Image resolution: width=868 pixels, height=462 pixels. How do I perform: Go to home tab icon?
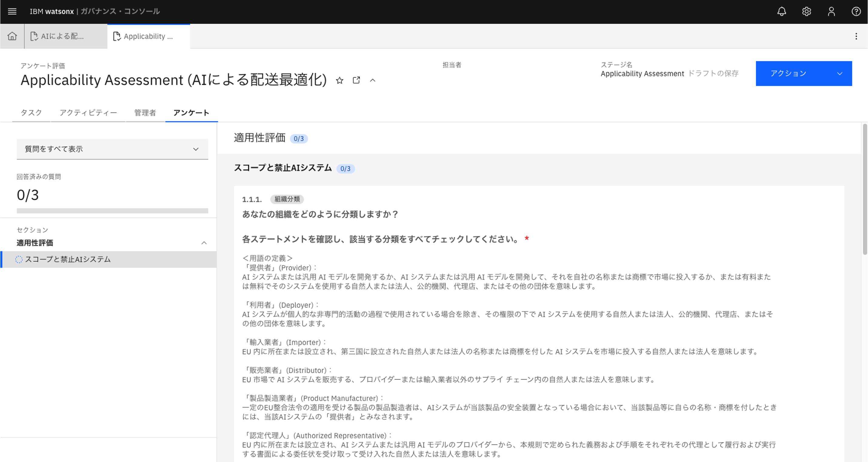12,36
